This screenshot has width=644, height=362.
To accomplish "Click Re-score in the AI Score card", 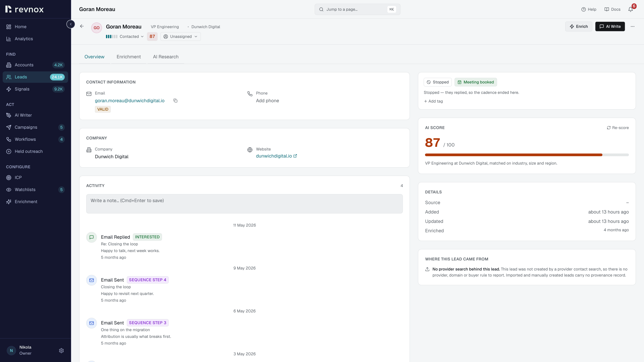I will (x=618, y=128).
